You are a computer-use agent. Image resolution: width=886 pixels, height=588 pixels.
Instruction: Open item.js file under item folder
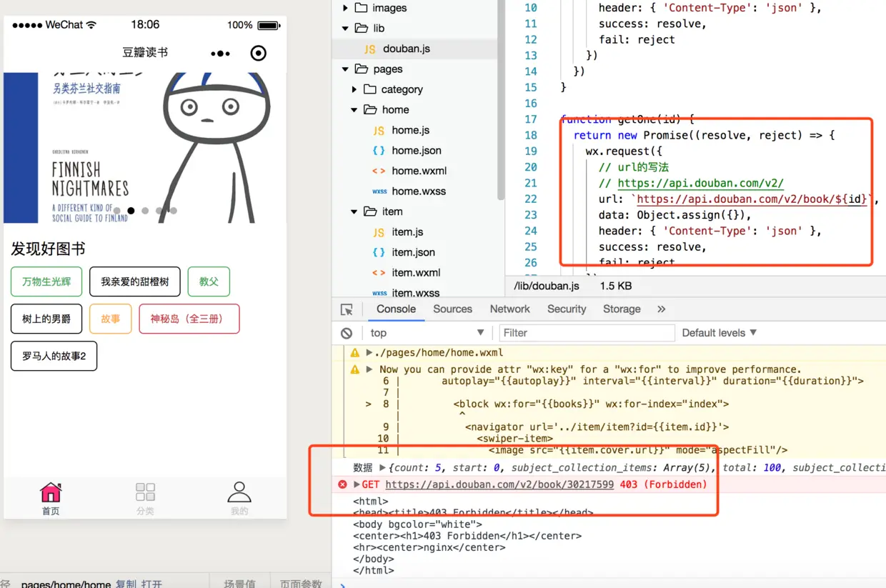tap(407, 232)
